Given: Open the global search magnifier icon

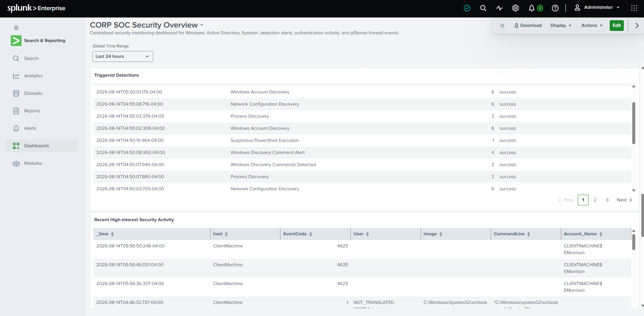Looking at the screenshot, I should [x=483, y=8].
